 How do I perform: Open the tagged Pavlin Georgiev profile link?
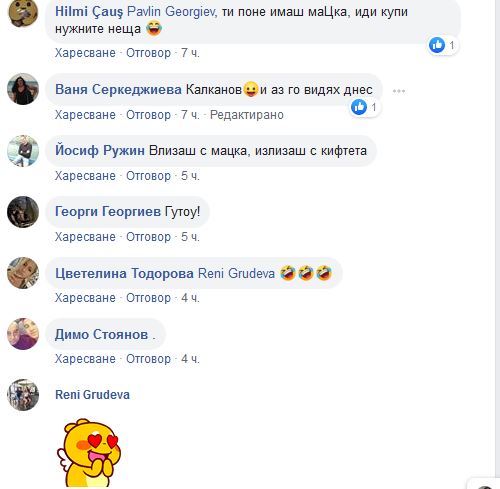point(171,12)
